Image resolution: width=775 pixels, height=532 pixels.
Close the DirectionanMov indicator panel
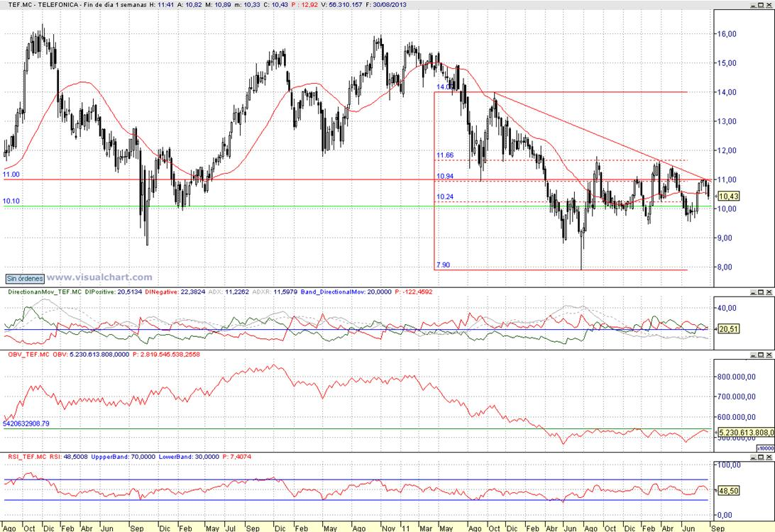pos(769,292)
